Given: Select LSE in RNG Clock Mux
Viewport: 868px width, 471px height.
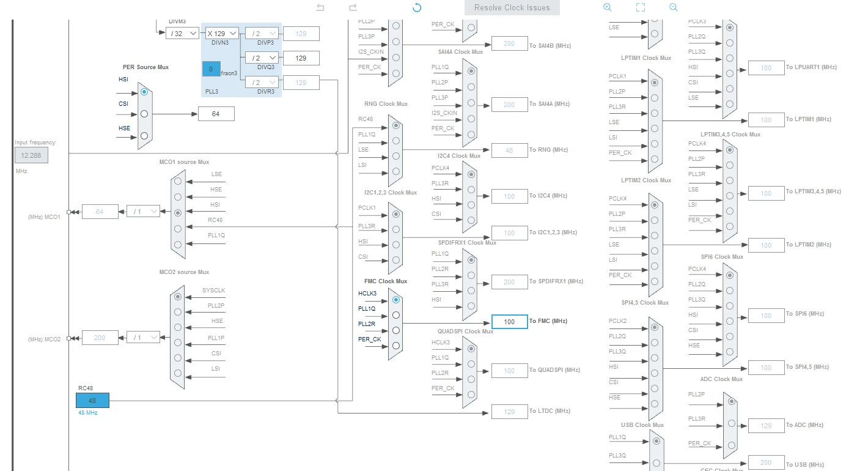Looking at the screenshot, I should coord(396,156).
